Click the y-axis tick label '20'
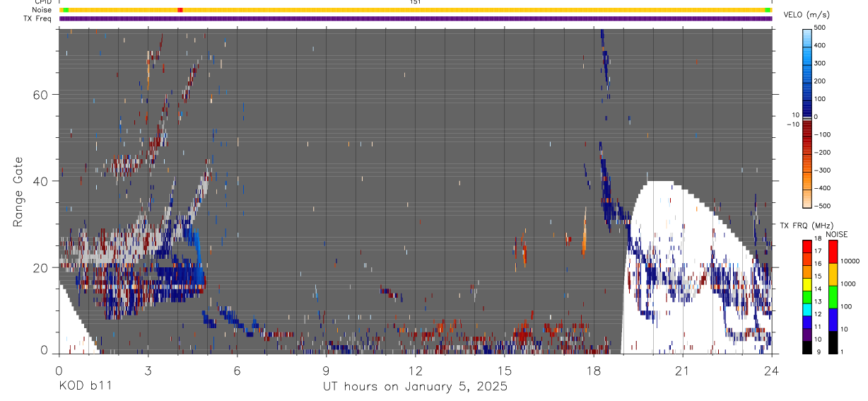 40,267
